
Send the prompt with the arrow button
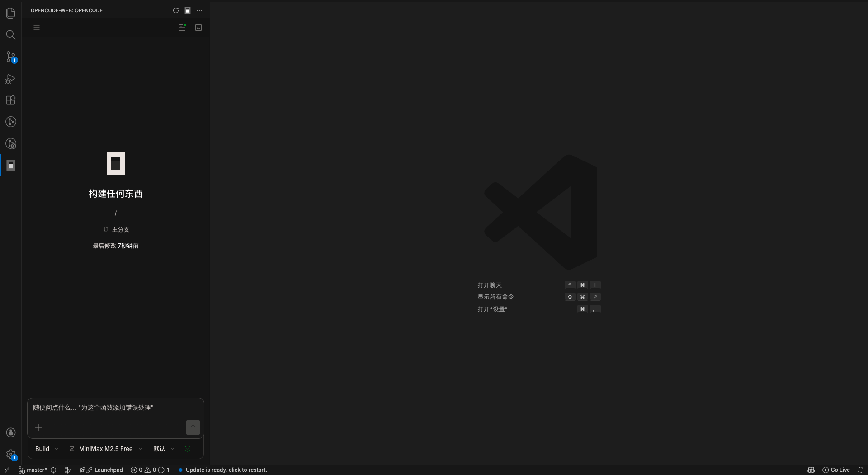point(193,427)
